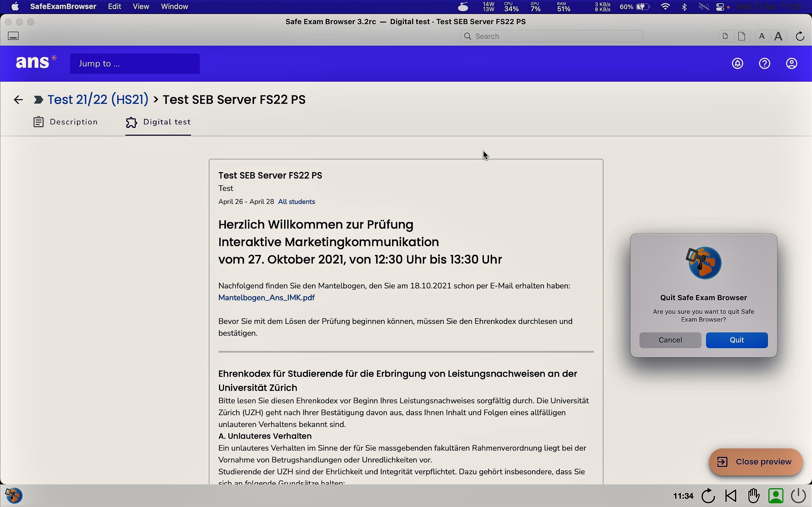
Task: Open the help question mark icon
Action: [765, 64]
